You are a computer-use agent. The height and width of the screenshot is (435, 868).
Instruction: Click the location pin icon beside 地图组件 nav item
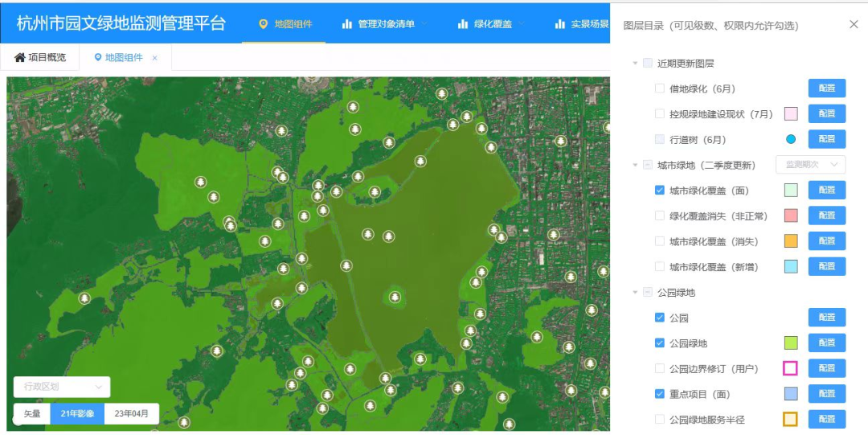click(264, 24)
